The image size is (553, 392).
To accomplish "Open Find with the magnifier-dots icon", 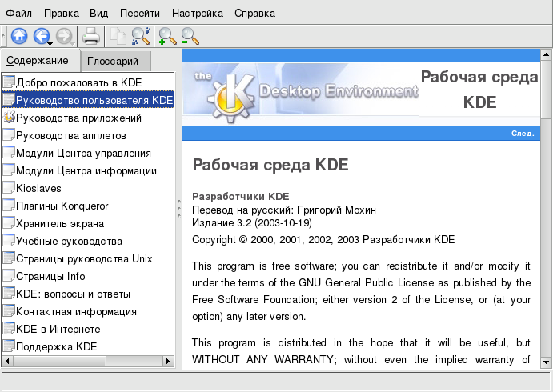I will tap(141, 36).
